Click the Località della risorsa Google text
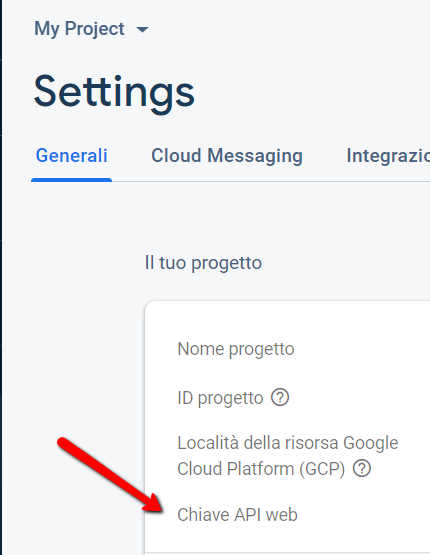The height and width of the screenshot is (555, 430). click(x=288, y=443)
